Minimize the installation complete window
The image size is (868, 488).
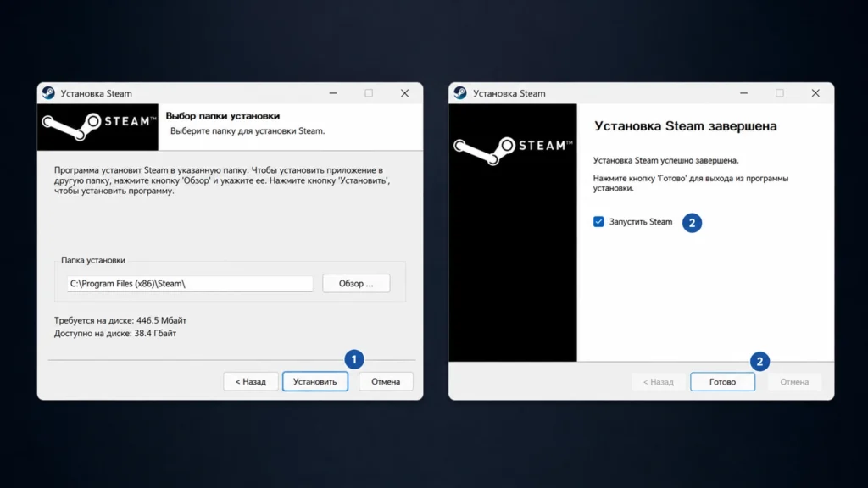744,93
